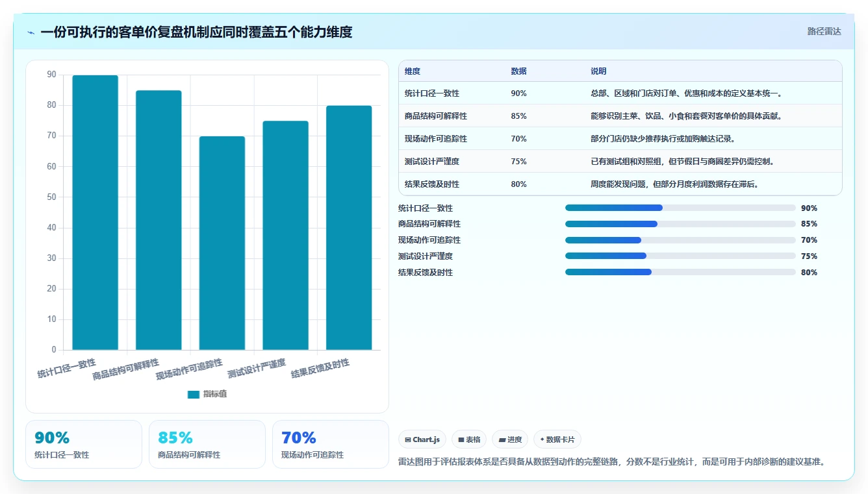
Task: Click the 结果反馈及时性 progress bar
Action: click(x=680, y=272)
